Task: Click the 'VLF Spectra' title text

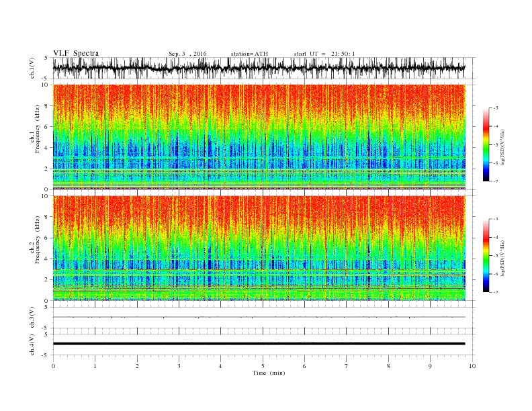Action: (76, 53)
